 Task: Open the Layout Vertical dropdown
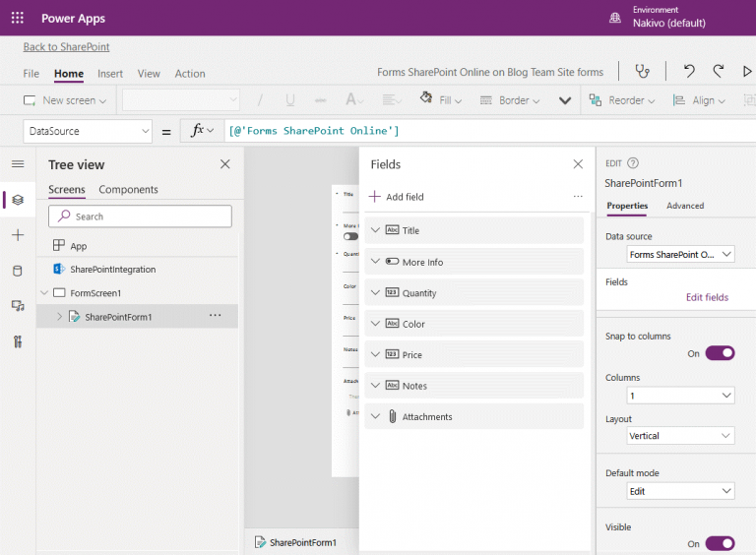[680, 436]
